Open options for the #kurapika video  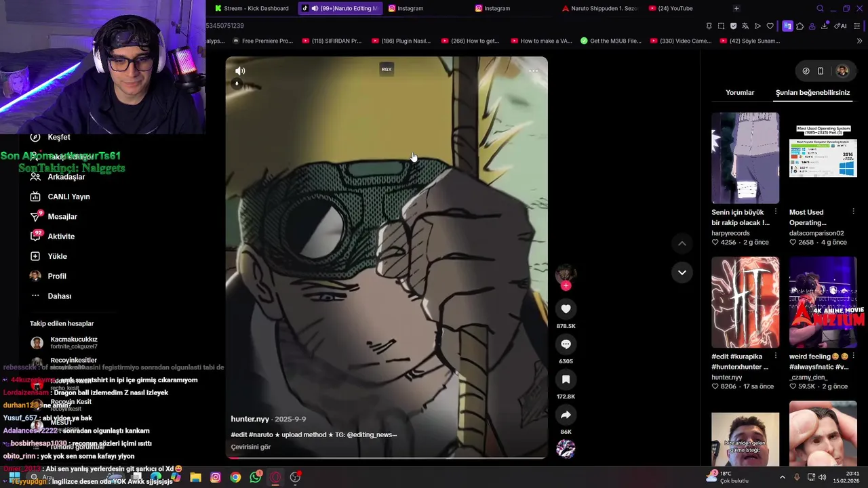[x=776, y=356]
